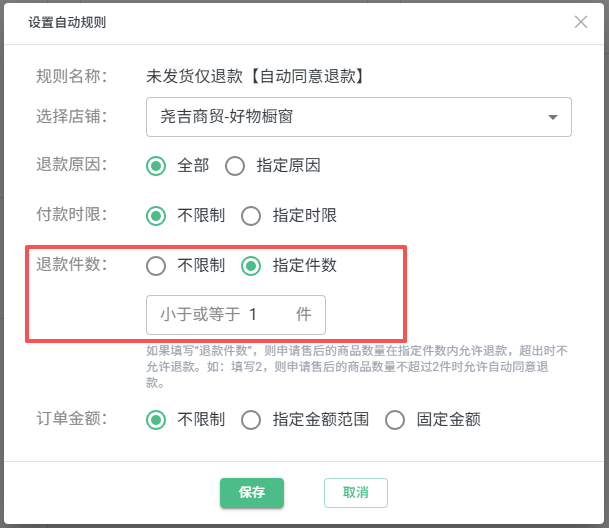This screenshot has width=609, height=528.
Task: Choose the 指定件数 radio option
Action: click(x=251, y=266)
